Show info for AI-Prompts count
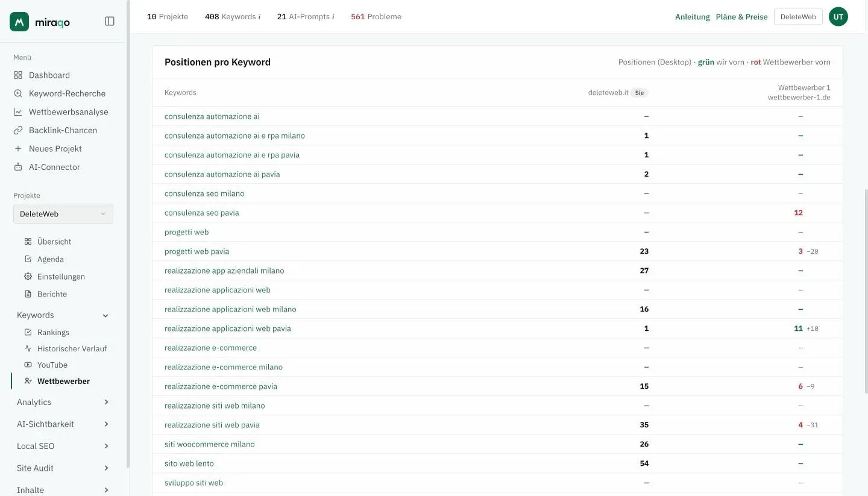 pyautogui.click(x=333, y=17)
